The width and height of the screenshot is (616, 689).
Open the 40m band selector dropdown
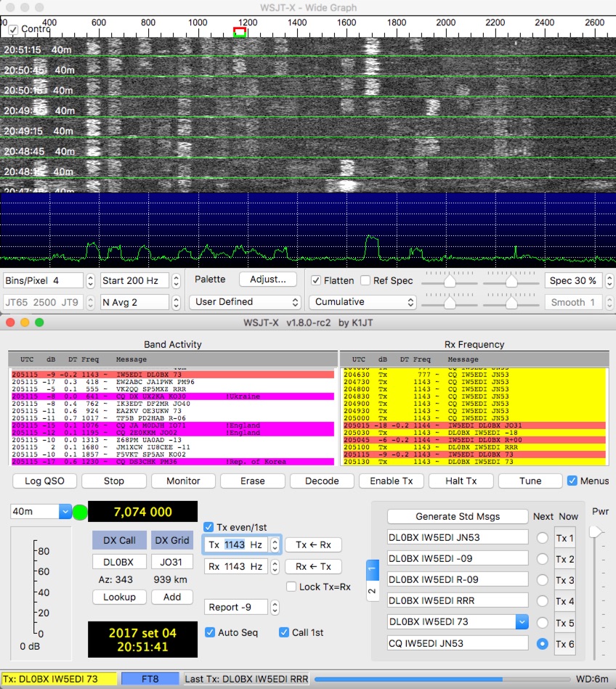(x=38, y=512)
